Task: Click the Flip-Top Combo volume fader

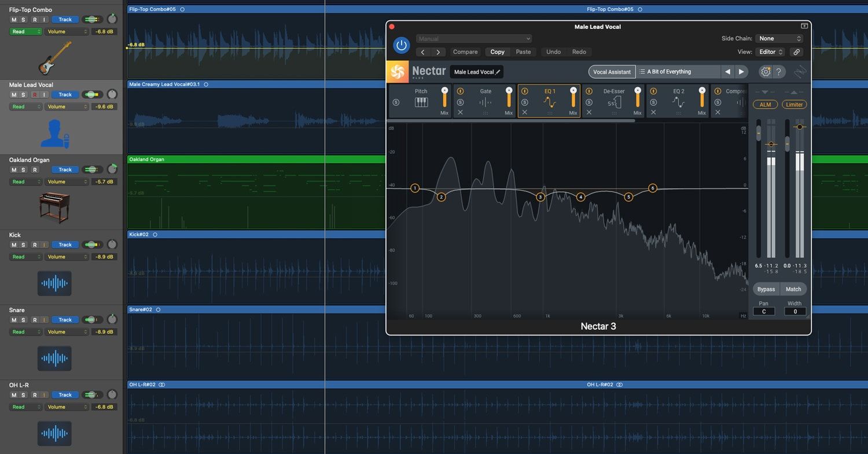Action: [x=92, y=20]
